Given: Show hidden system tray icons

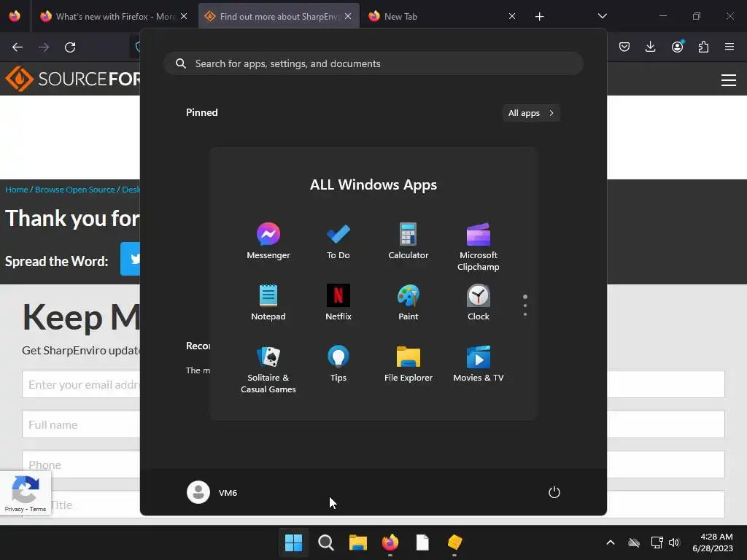Looking at the screenshot, I should (x=611, y=542).
